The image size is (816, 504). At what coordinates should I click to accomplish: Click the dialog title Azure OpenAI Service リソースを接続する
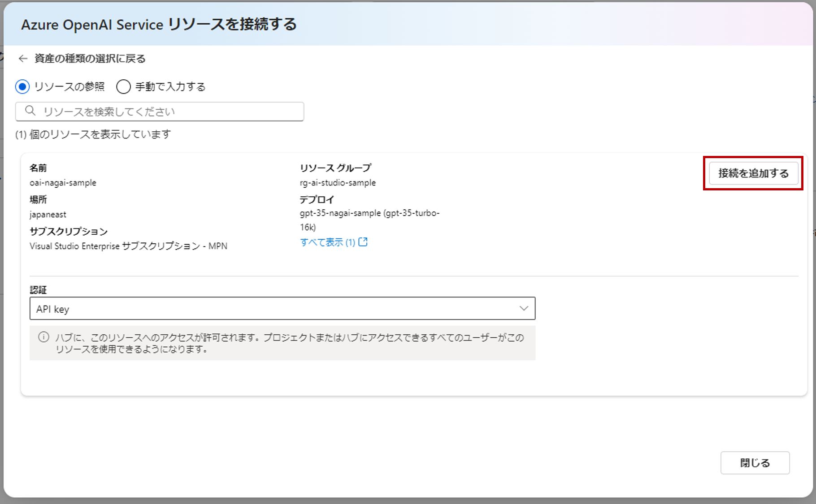tap(159, 24)
